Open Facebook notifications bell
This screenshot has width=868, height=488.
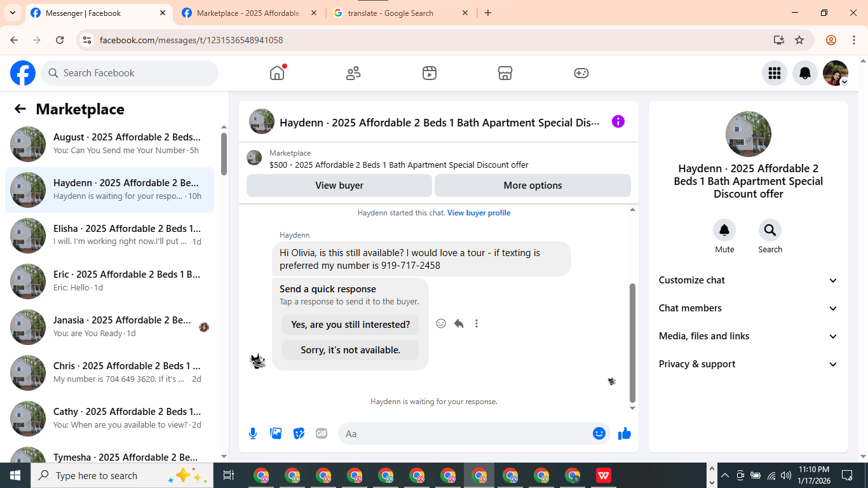point(805,73)
